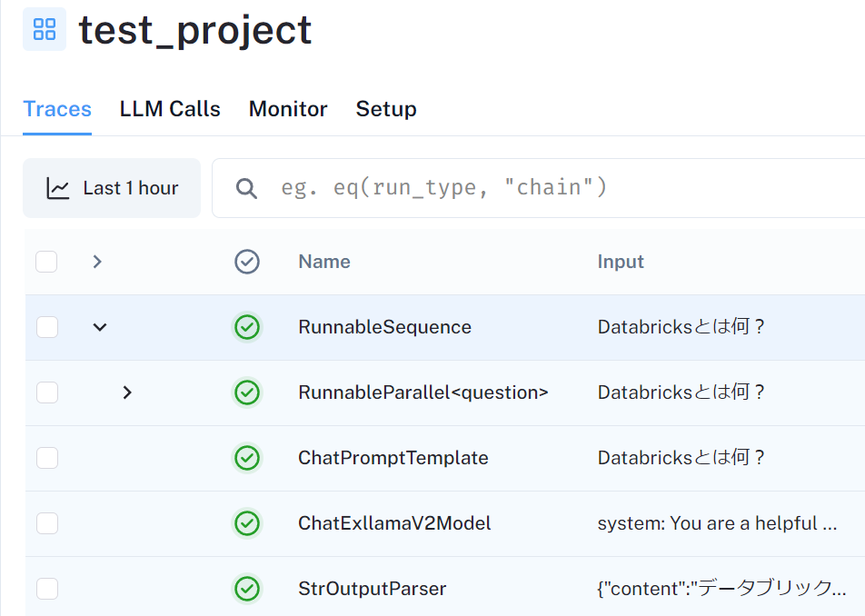
Task: Toggle the select-all header checkbox
Action: (46, 262)
